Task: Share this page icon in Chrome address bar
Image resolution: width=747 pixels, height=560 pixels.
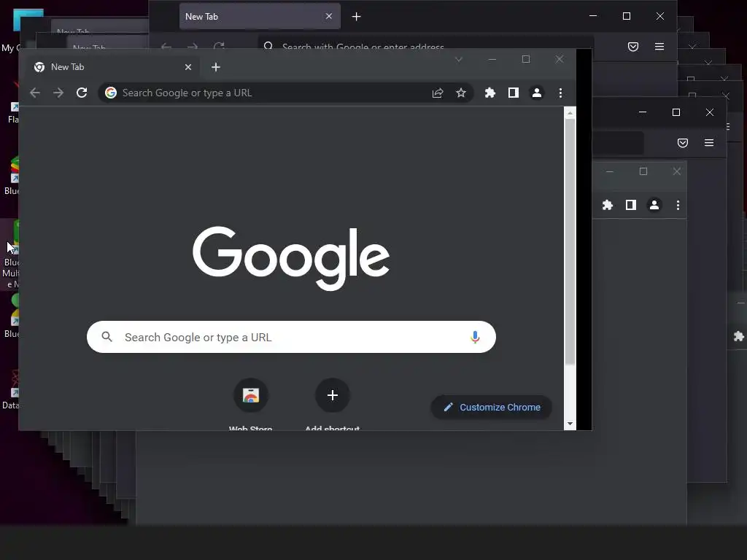Action: coord(438,93)
